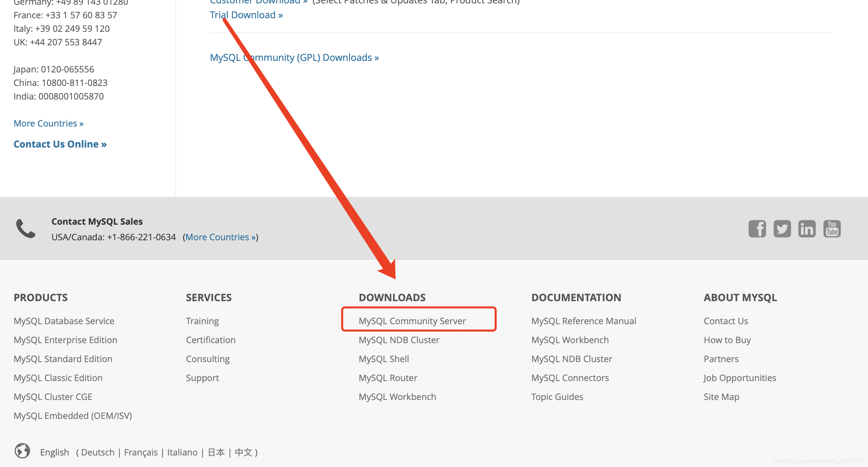Open MySQL Connectors documentation link
Screen dimensions: 868x467
click(x=570, y=378)
